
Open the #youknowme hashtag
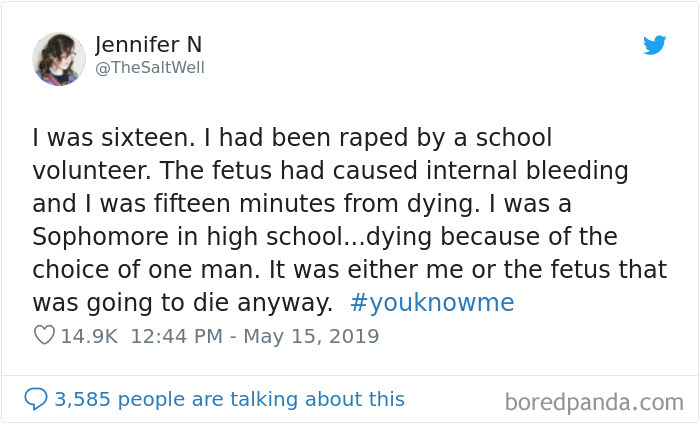432,303
